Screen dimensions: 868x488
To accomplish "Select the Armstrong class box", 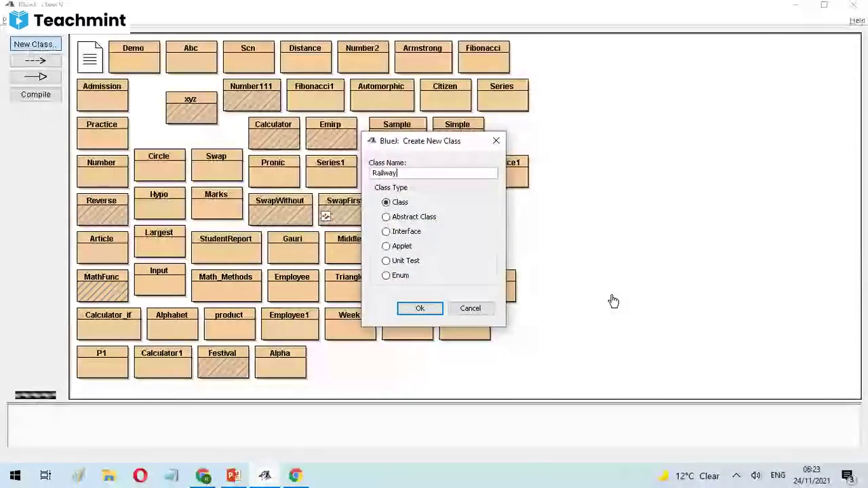I will coord(422,57).
